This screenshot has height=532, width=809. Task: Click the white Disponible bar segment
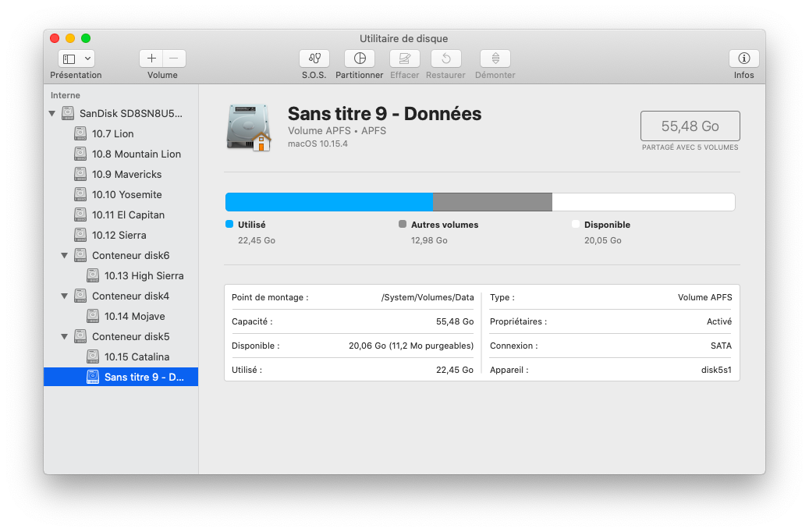pos(644,202)
